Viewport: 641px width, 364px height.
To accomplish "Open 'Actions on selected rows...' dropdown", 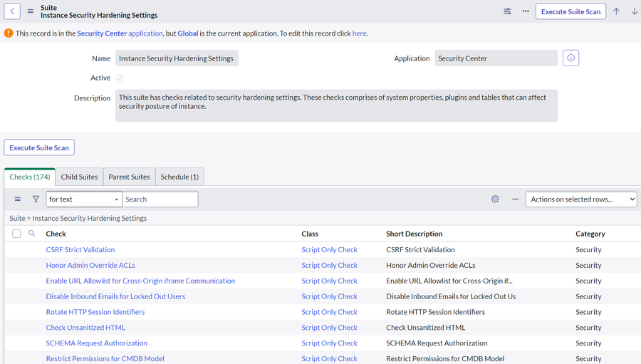I will (x=581, y=199).
